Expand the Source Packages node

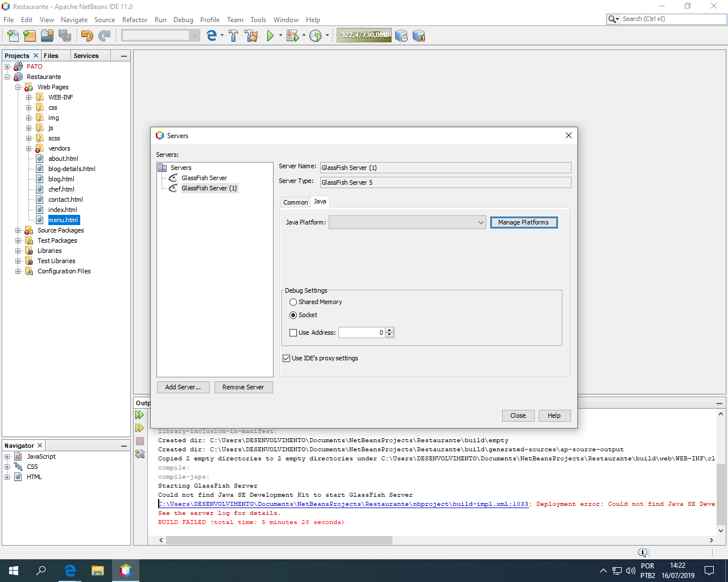[18, 231]
